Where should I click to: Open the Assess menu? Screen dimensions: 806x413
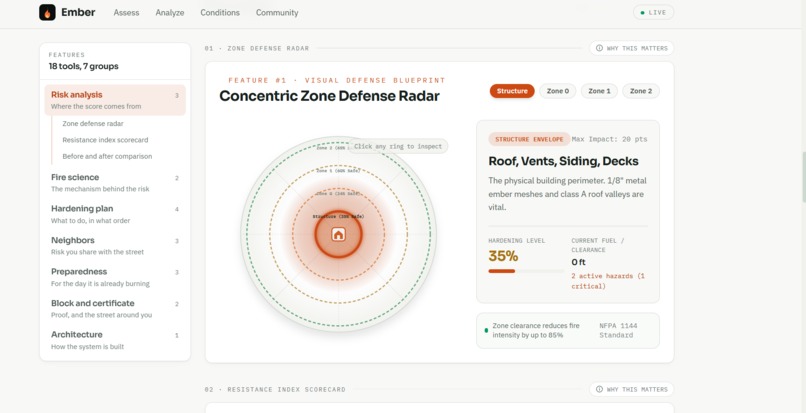126,13
